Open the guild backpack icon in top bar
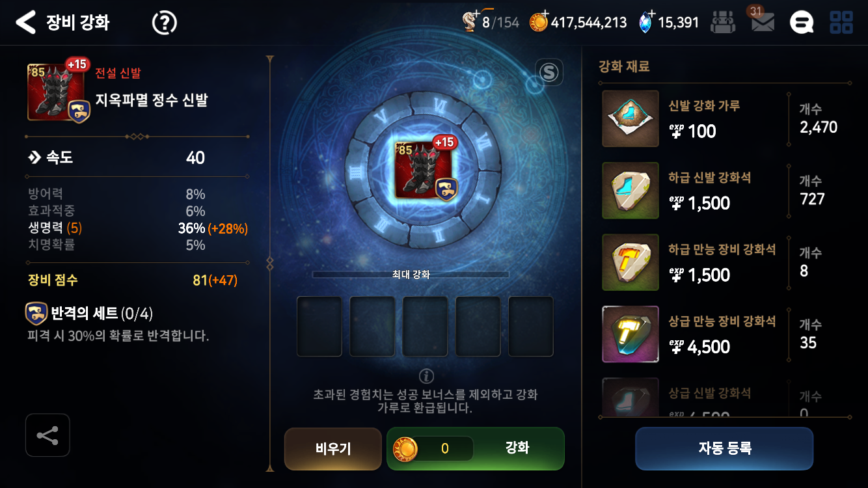 [x=723, y=23]
